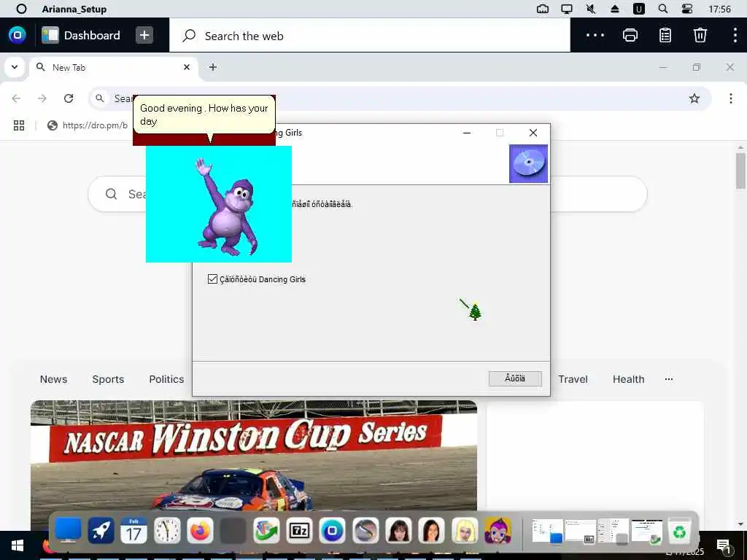747x560 pixels.
Task: Uncheck the Dancing Girls launch checkbox
Action: coord(212,279)
